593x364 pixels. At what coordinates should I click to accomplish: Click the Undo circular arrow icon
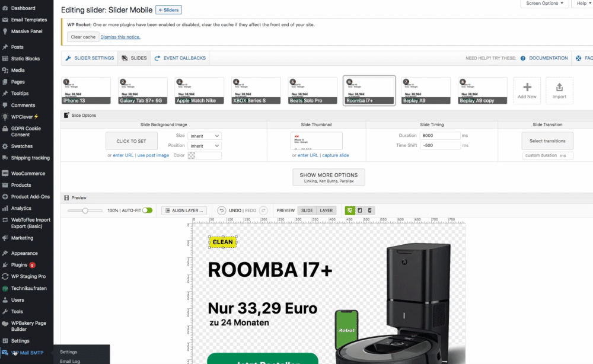click(x=222, y=210)
